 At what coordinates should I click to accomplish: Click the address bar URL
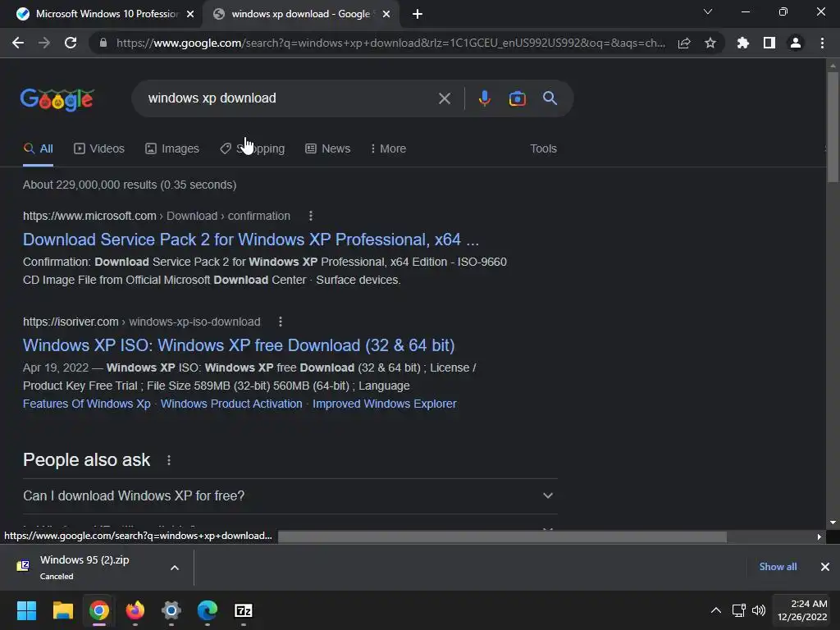click(x=390, y=43)
